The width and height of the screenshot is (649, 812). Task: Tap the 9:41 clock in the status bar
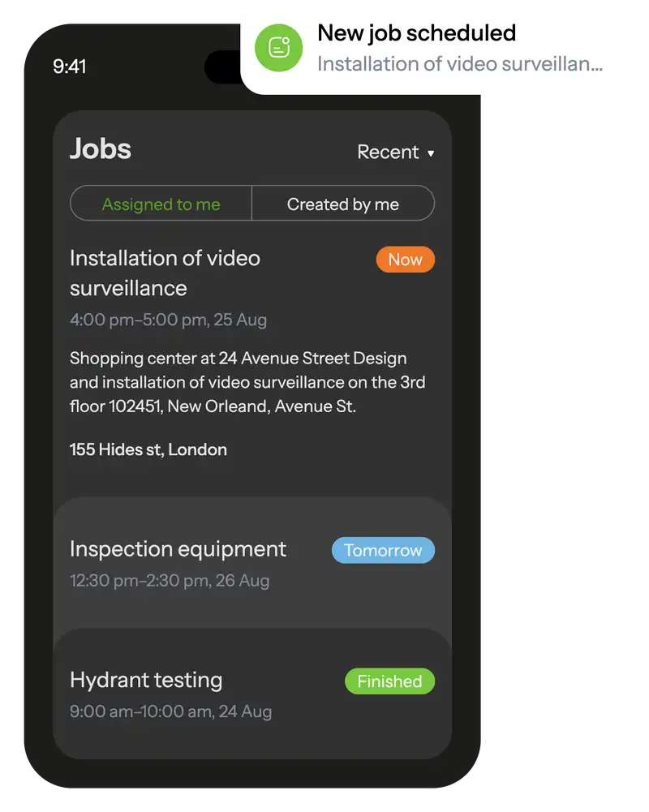point(70,67)
